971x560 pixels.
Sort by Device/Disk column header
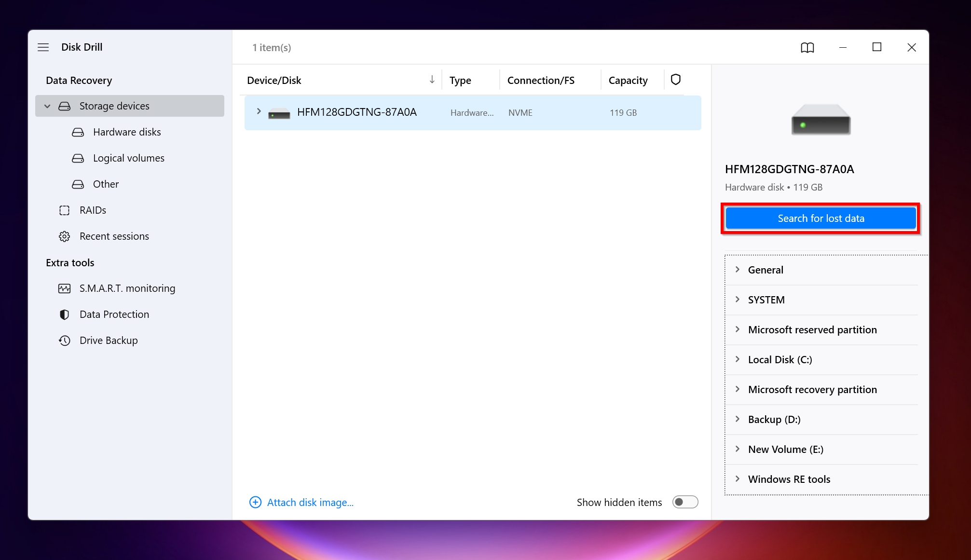(x=274, y=81)
